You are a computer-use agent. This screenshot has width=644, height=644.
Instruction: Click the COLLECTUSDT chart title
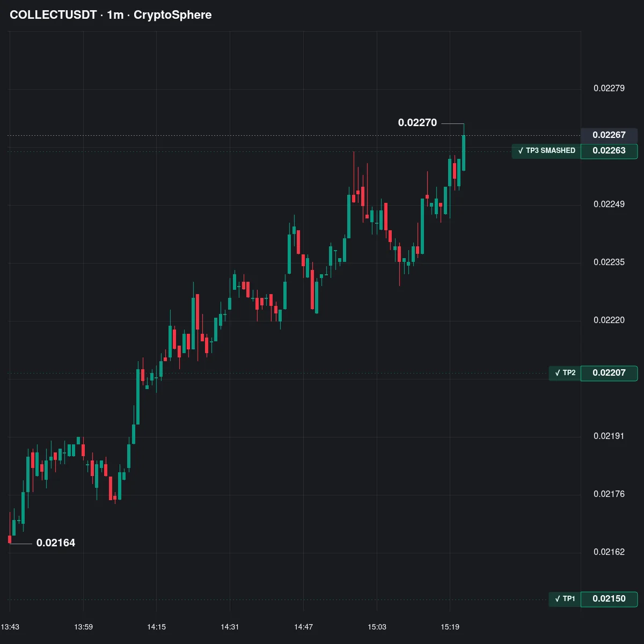pyautogui.click(x=111, y=15)
